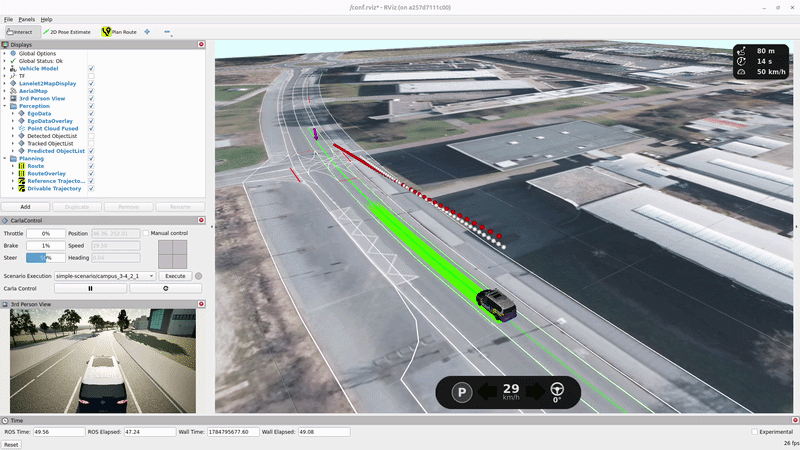Click the Reset time button

click(x=11, y=444)
